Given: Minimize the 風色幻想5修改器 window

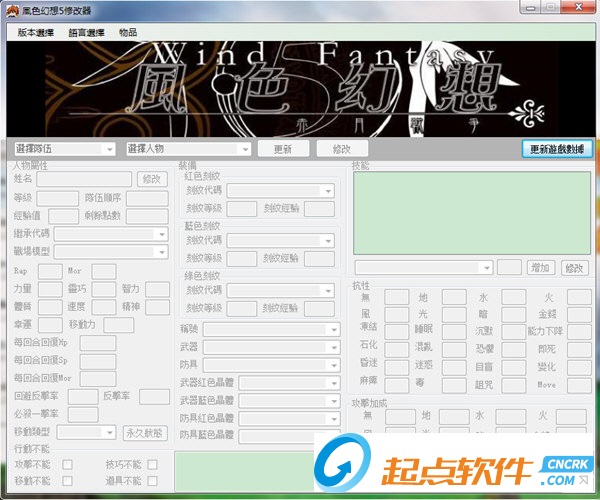Looking at the screenshot, I should [x=530, y=7].
